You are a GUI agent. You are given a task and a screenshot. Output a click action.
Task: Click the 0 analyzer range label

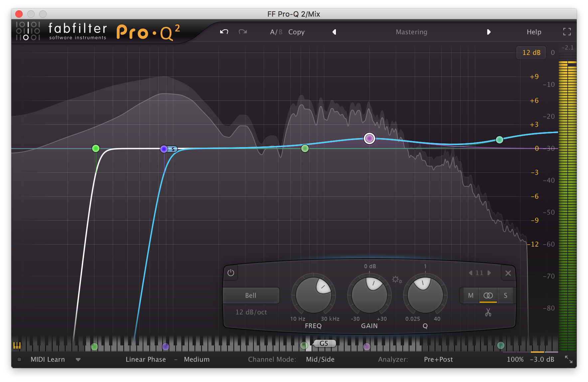553,53
